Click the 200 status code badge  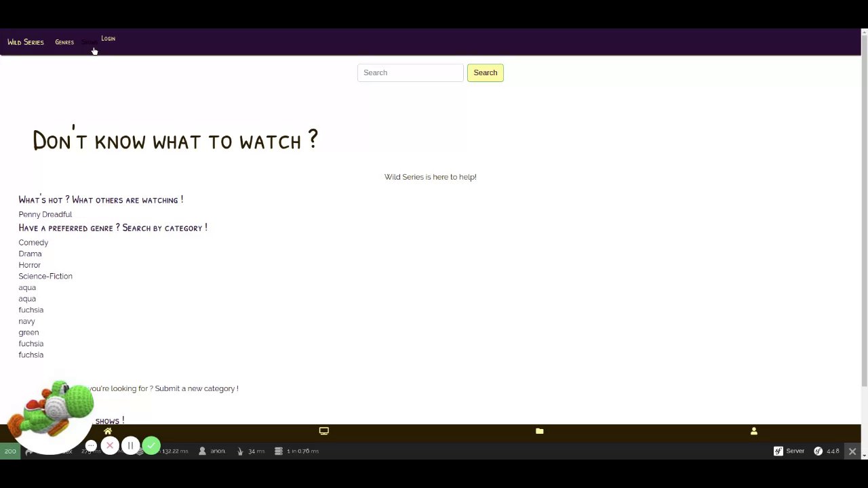click(x=10, y=451)
